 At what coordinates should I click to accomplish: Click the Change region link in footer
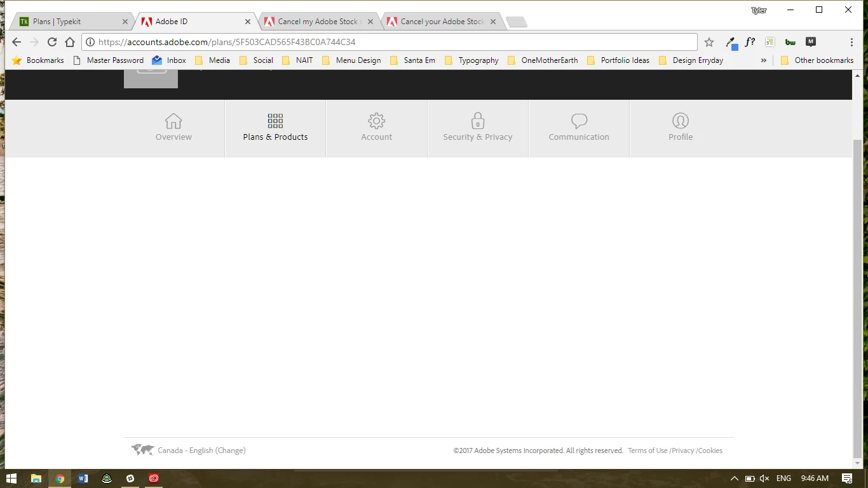[231, 451]
